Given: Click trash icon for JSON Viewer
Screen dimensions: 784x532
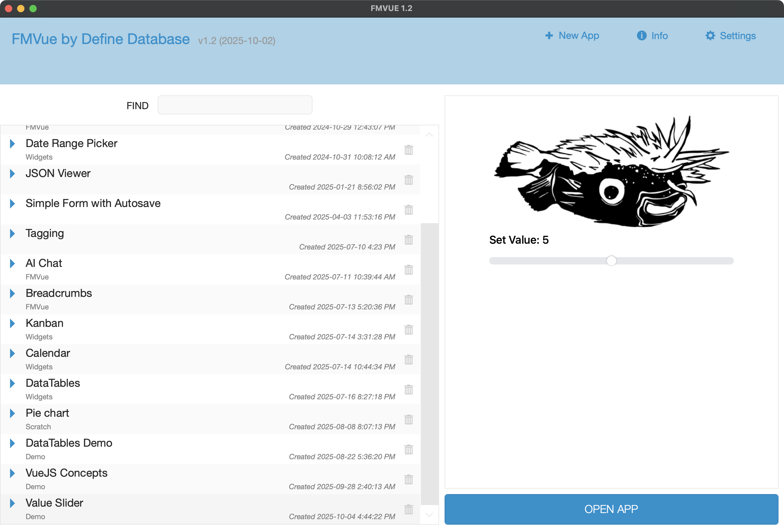Looking at the screenshot, I should coord(409,180).
